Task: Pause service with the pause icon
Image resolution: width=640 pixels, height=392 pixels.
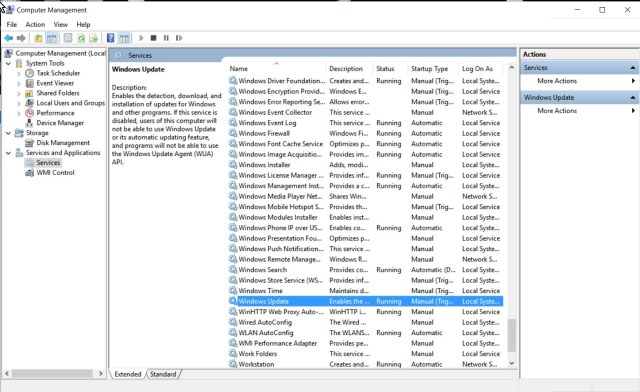Action: pos(166,38)
